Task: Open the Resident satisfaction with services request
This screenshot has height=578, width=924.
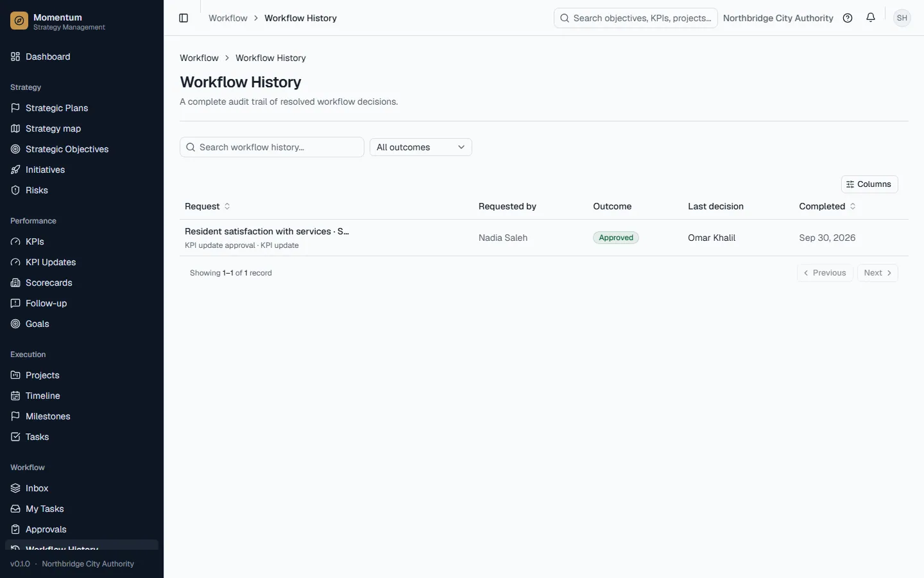Action: click(267, 231)
